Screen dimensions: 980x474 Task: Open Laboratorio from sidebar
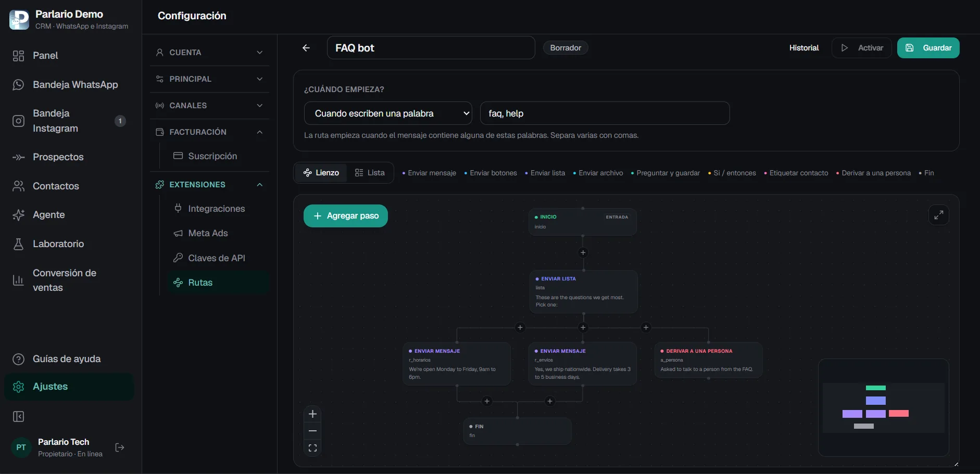pyautogui.click(x=69, y=244)
